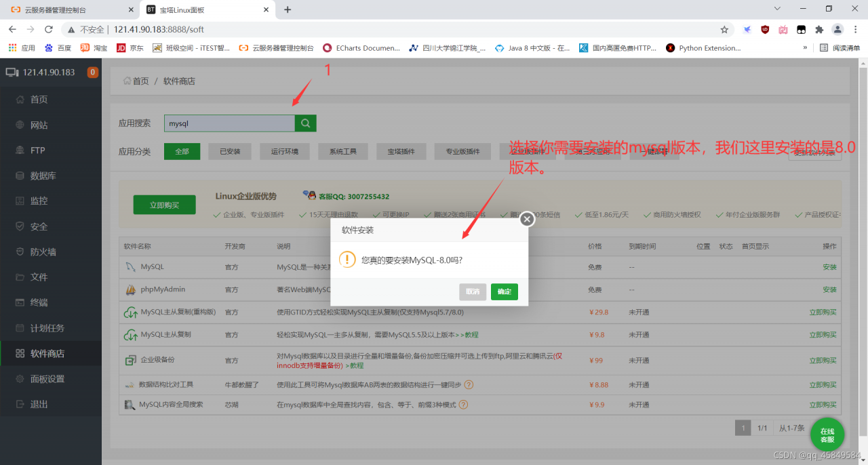
Task: Open 监控 in the sidebar
Action: pos(39,201)
